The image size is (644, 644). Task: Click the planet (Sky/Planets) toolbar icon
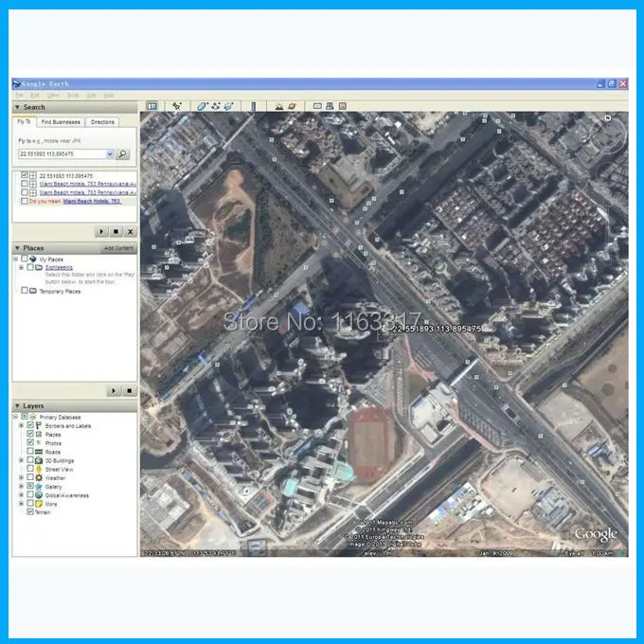click(x=292, y=106)
